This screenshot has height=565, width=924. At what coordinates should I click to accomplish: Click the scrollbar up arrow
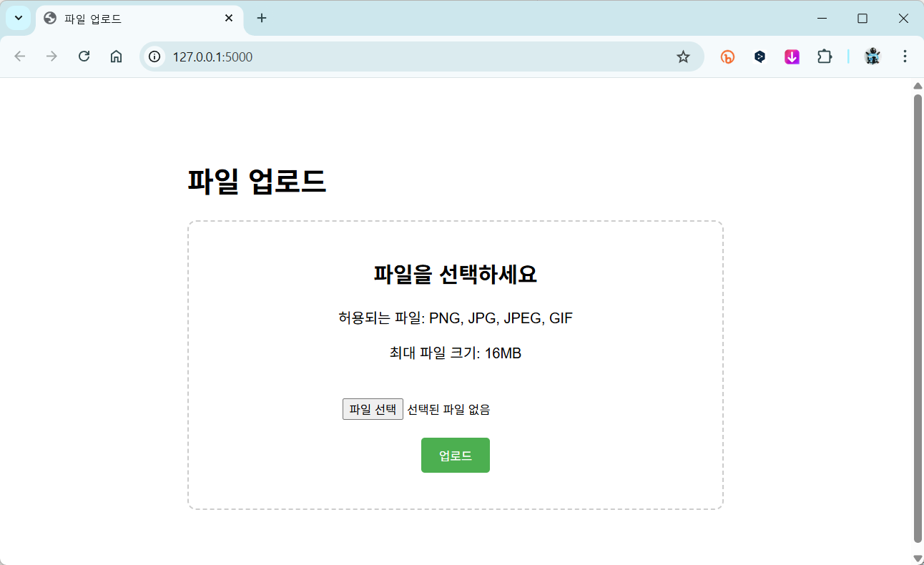coord(918,86)
